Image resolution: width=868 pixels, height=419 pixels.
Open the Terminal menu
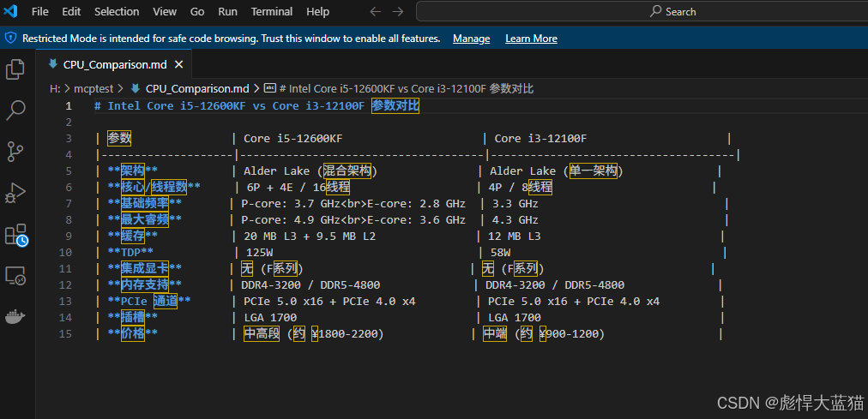pyautogui.click(x=273, y=12)
